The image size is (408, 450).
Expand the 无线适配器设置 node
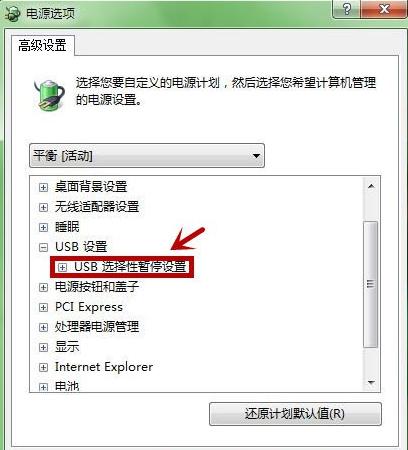click(x=43, y=207)
